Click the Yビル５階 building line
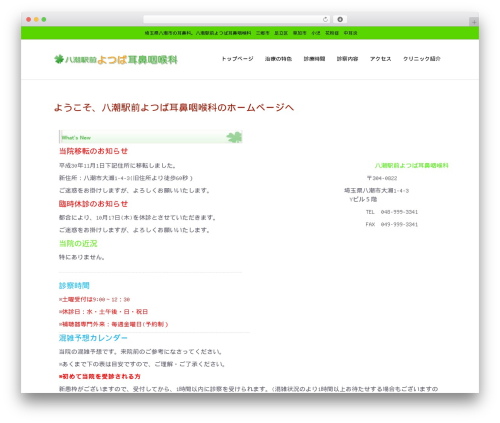Screen dimensions: 500x423 click(363, 199)
